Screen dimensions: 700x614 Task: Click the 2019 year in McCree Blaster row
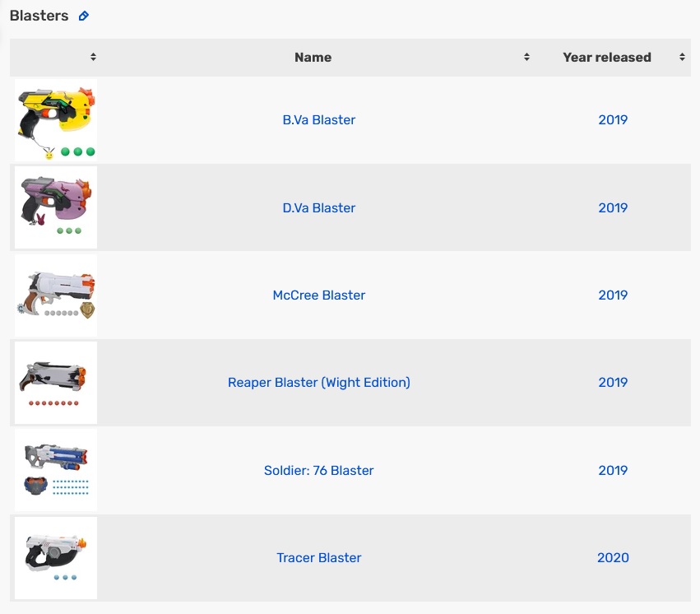click(613, 295)
